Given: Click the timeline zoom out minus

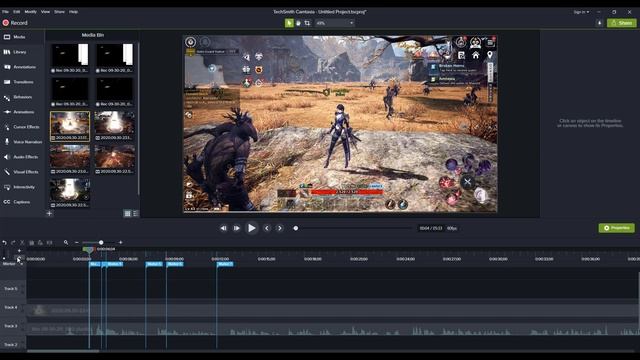Looking at the screenshot, I should click(76, 242).
